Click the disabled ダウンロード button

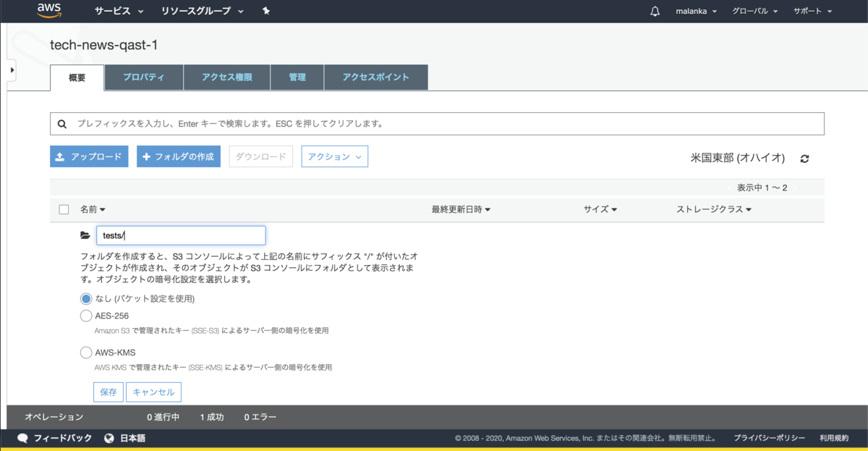pos(260,156)
